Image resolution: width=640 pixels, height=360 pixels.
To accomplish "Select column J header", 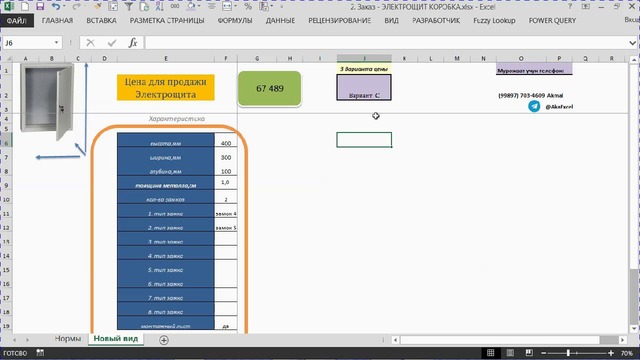I will click(x=364, y=58).
